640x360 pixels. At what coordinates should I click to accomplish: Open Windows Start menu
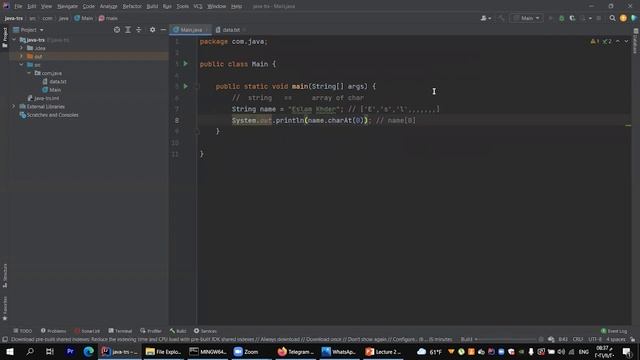(9, 351)
